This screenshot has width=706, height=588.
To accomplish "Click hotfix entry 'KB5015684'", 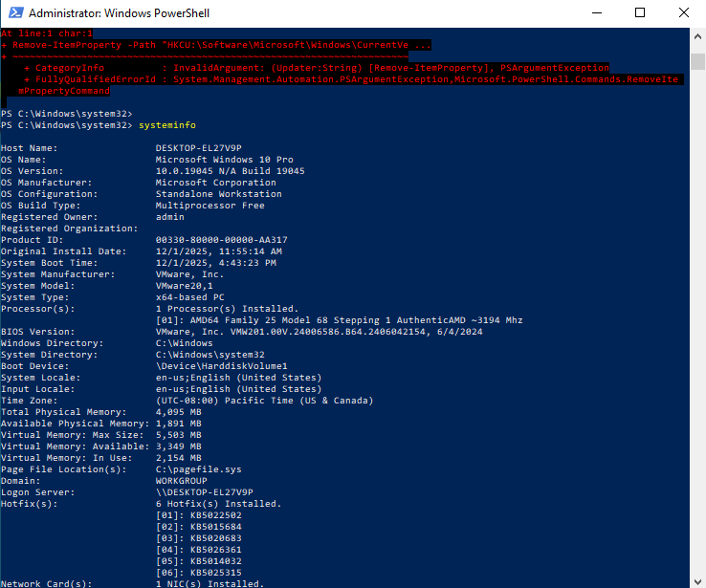I will coord(216,527).
